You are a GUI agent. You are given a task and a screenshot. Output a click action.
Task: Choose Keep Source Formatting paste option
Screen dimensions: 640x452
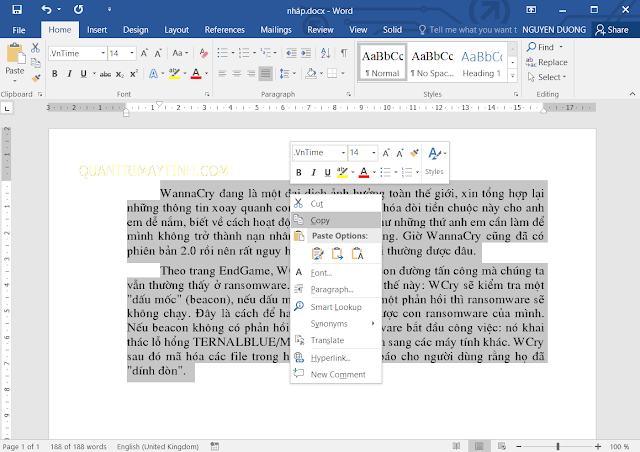click(x=318, y=254)
